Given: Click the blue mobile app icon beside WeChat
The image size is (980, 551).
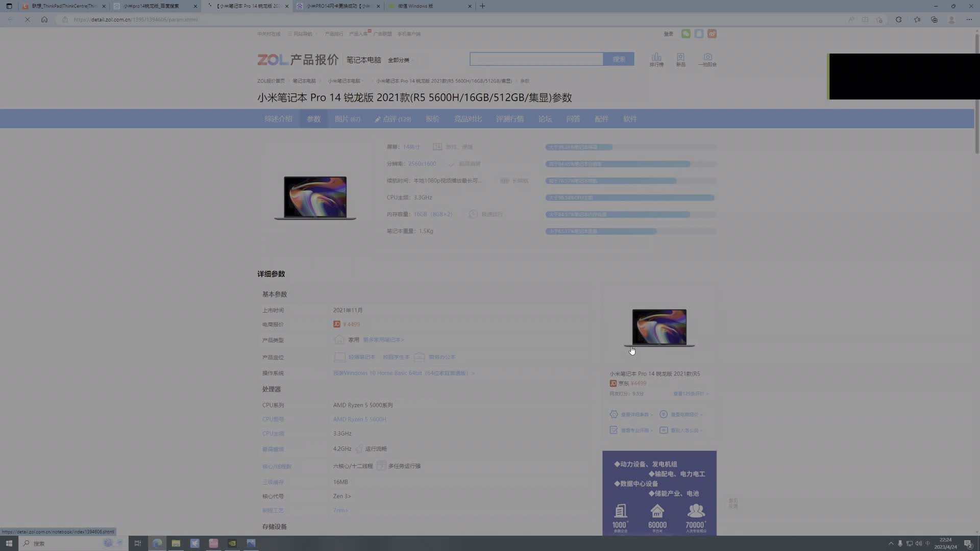Looking at the screenshot, I should (699, 34).
